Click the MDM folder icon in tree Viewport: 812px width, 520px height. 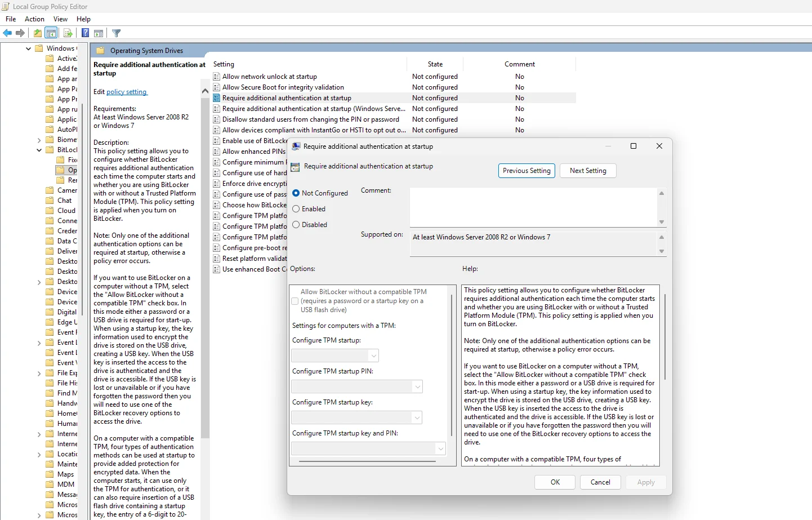(50, 485)
